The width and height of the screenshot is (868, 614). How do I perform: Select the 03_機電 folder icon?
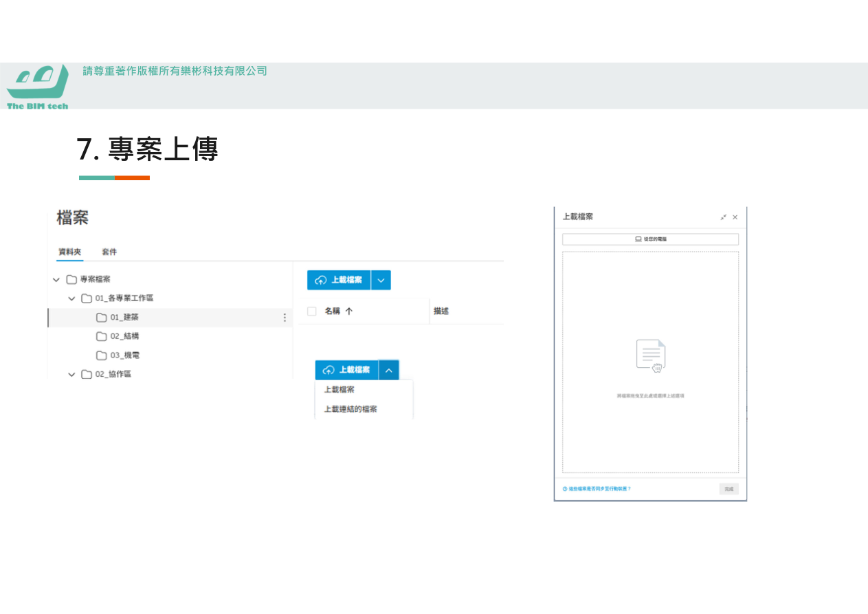(x=102, y=355)
